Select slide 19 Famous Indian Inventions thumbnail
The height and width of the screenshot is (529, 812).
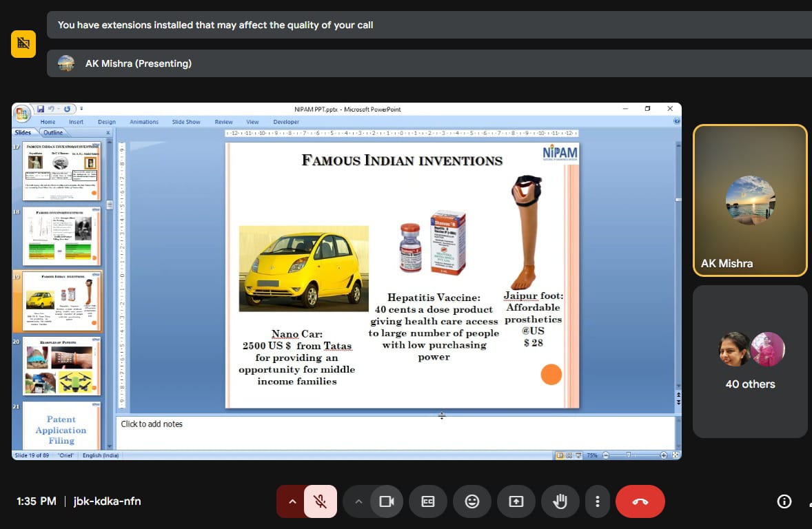61,301
